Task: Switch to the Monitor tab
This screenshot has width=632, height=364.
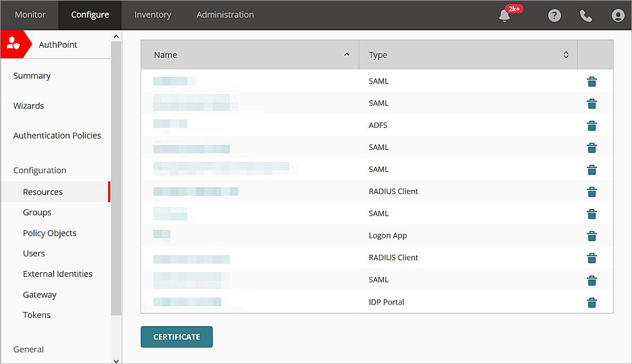Action: pos(29,14)
